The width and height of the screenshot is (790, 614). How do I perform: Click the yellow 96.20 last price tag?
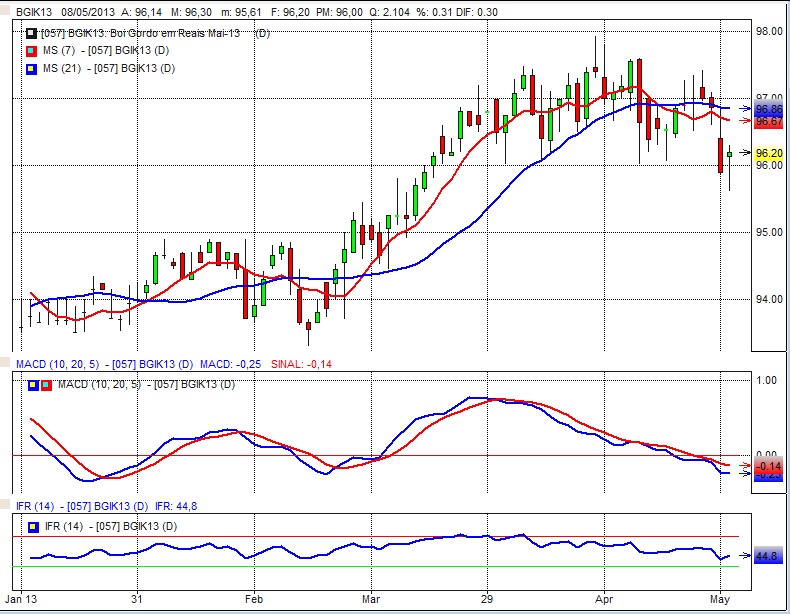pyautogui.click(x=768, y=154)
